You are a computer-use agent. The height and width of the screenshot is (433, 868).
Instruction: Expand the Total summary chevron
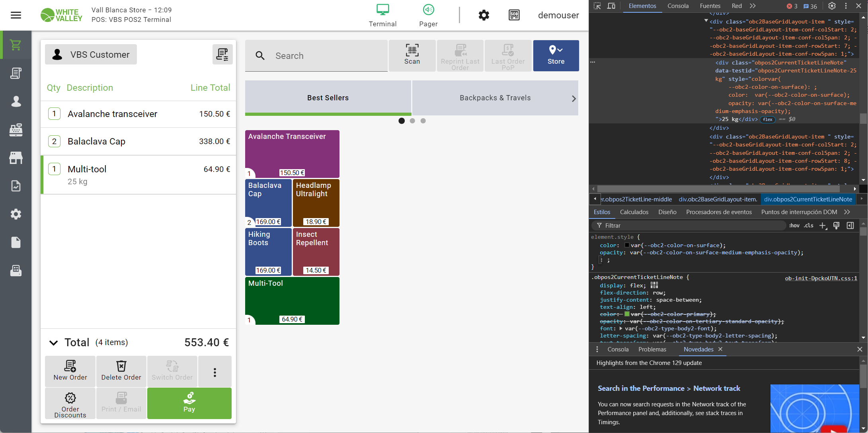pyautogui.click(x=53, y=343)
